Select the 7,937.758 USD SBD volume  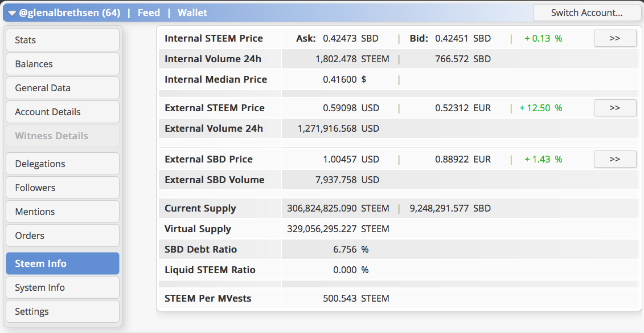[347, 180]
